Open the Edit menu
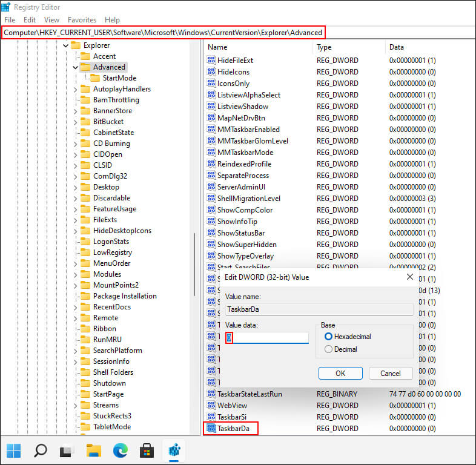Screen dimensions: 476x465 [30, 20]
